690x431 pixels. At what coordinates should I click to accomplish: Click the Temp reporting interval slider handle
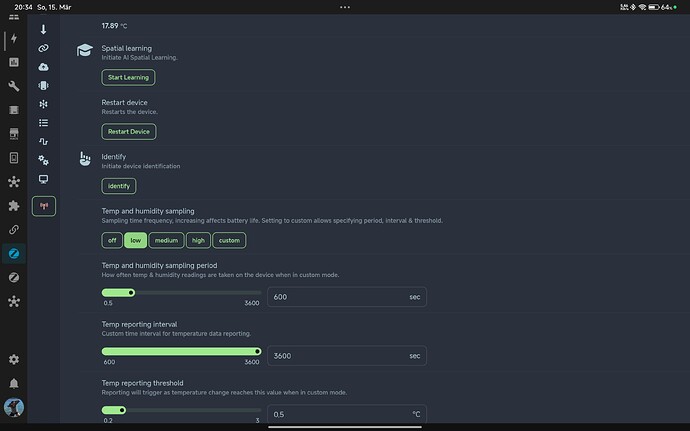[257, 351]
